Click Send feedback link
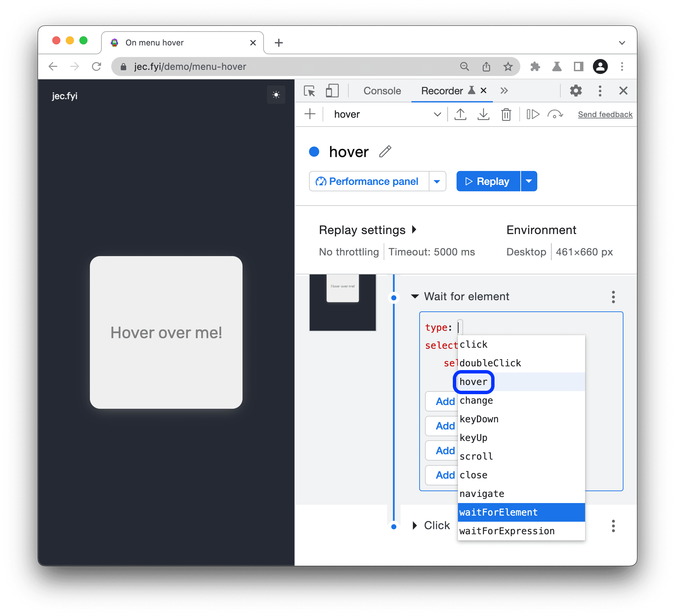Screen dimensions: 675x616 pos(604,114)
